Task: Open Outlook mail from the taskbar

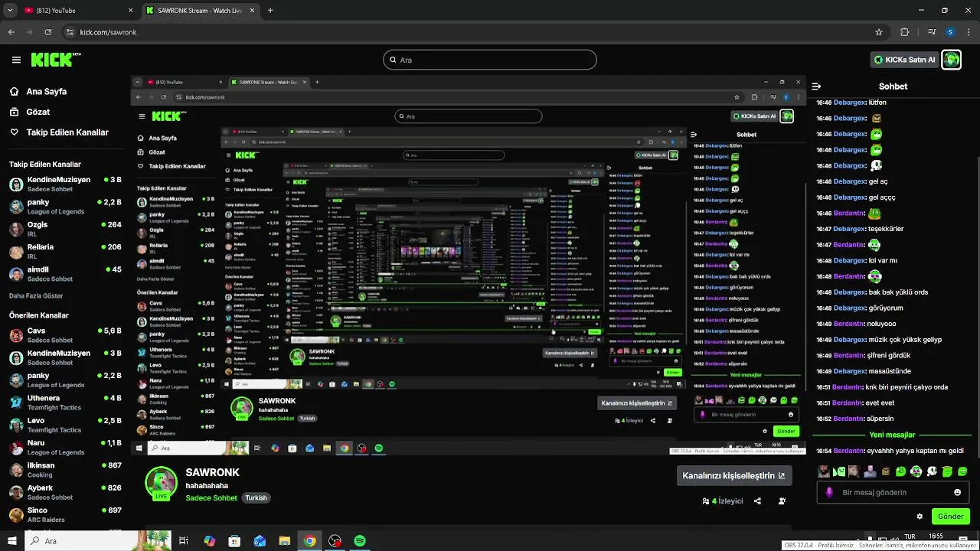Action: pos(260,541)
